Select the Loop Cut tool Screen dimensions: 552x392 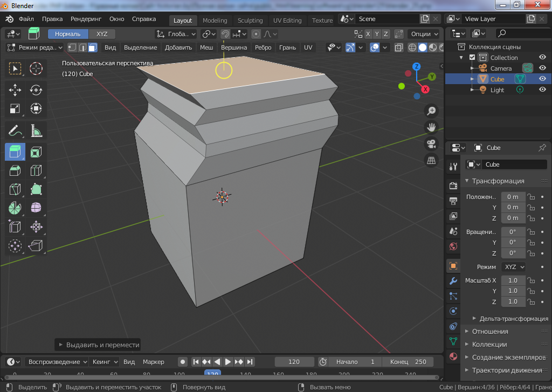coord(36,171)
